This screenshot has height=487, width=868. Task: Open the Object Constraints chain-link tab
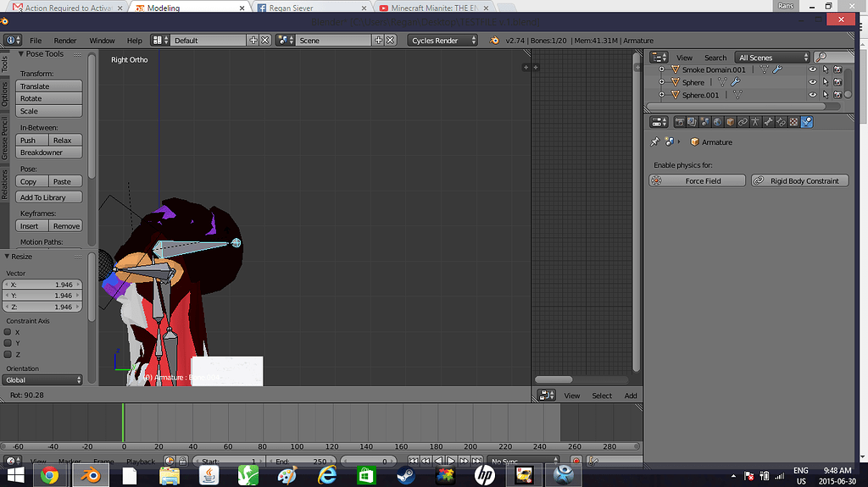tap(743, 122)
